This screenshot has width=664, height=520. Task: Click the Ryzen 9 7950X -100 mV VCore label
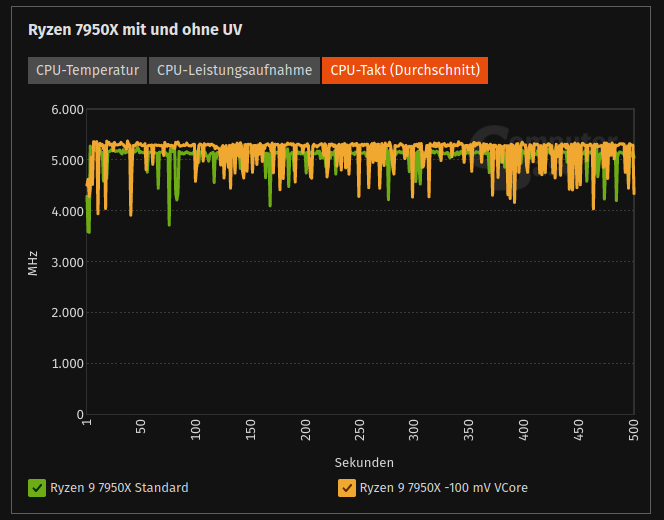pyautogui.click(x=444, y=488)
